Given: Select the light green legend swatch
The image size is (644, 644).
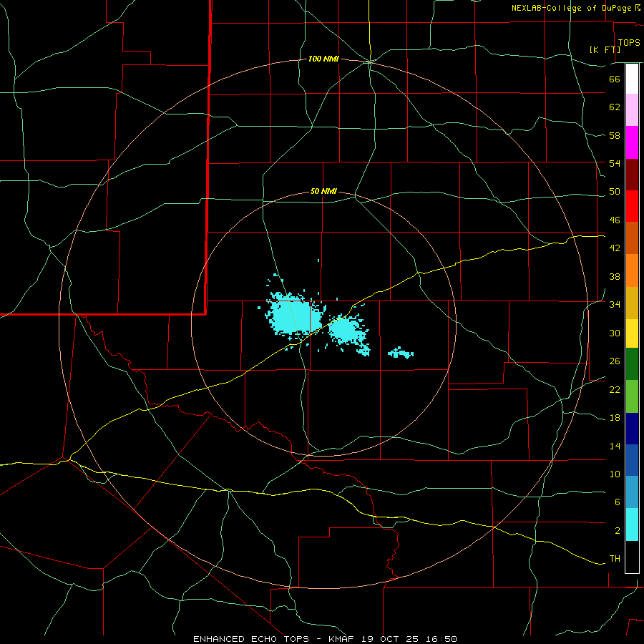Looking at the screenshot, I should pos(632,396).
